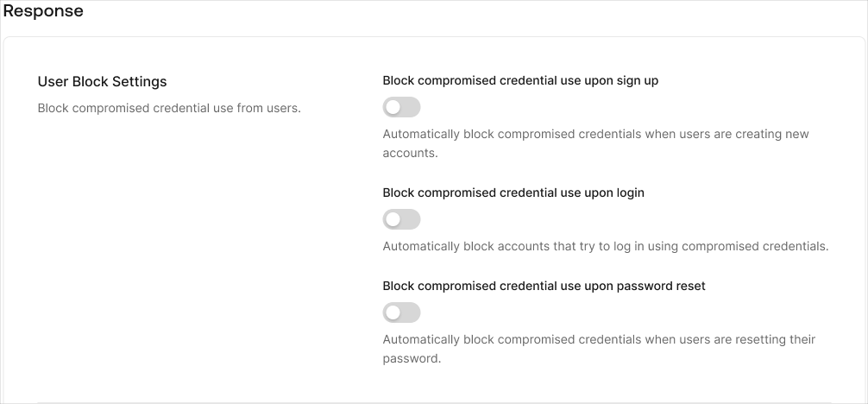
Task: Click the Response section heading
Action: 43,11
